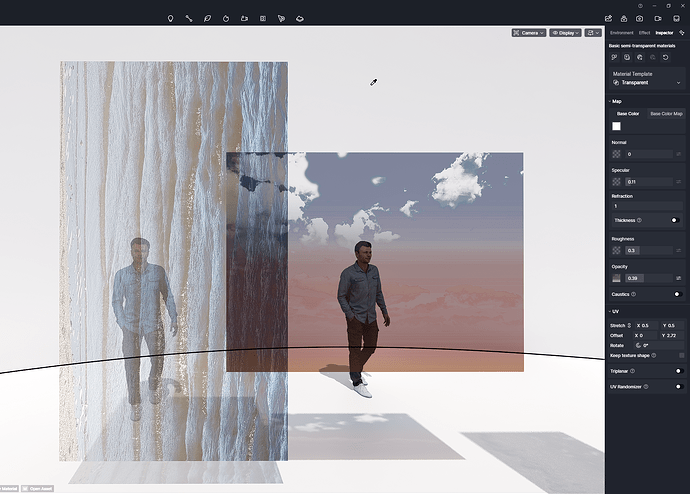Switch to the Environment tab

(x=621, y=33)
